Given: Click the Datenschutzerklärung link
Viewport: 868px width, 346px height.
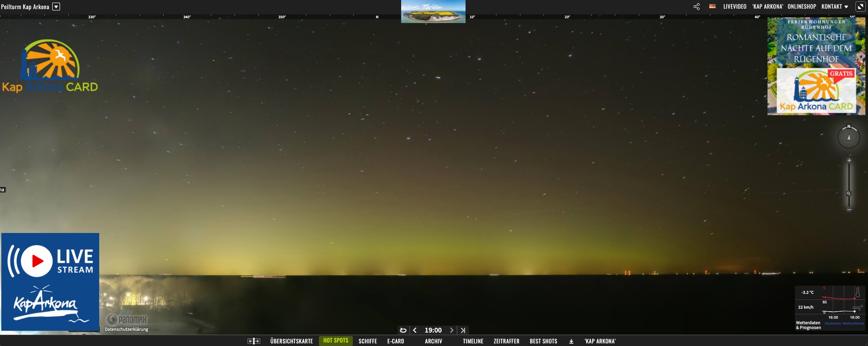Looking at the screenshot, I should (127, 329).
